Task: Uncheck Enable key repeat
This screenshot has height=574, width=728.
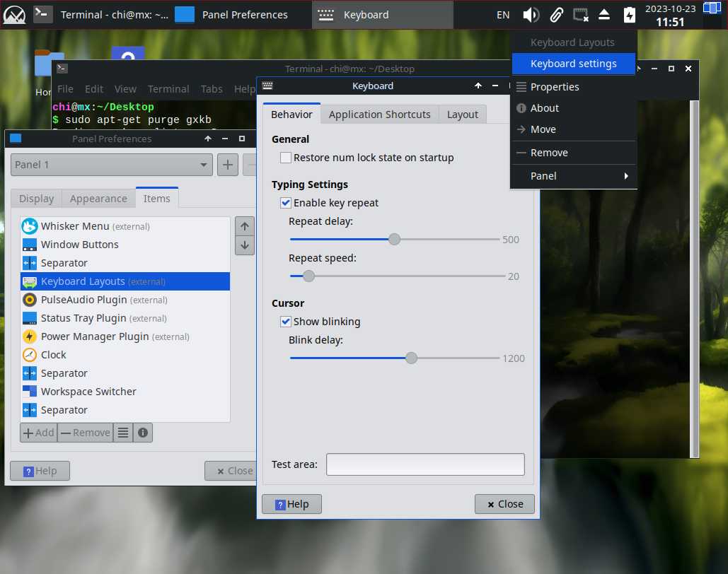Action: coord(286,203)
